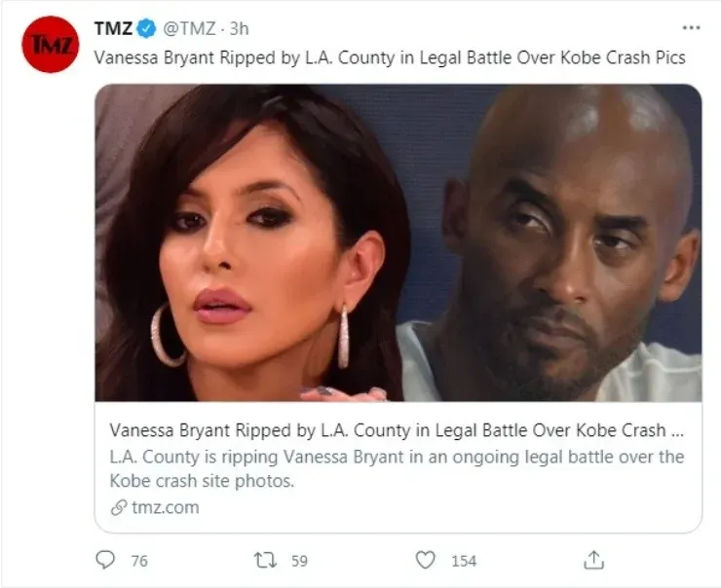The height and width of the screenshot is (588, 721).
Task: Open the three-dot more options menu
Action: point(691,28)
